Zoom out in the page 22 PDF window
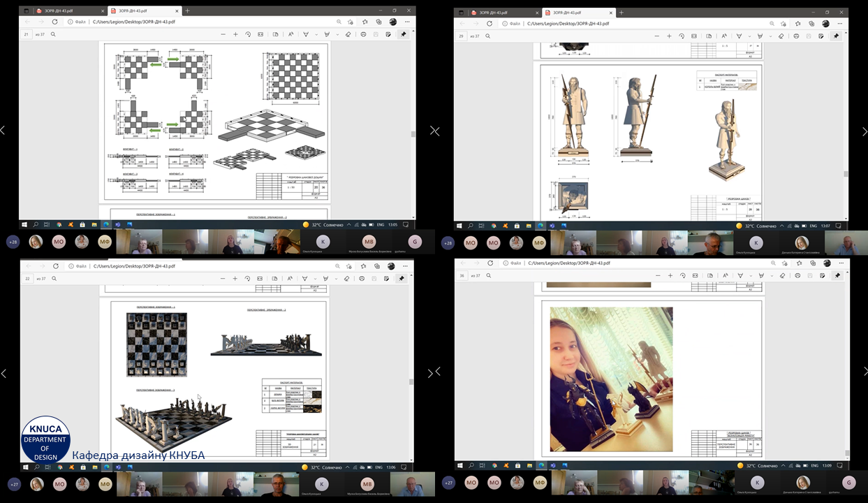Image resolution: width=868 pixels, height=503 pixels. point(223,278)
